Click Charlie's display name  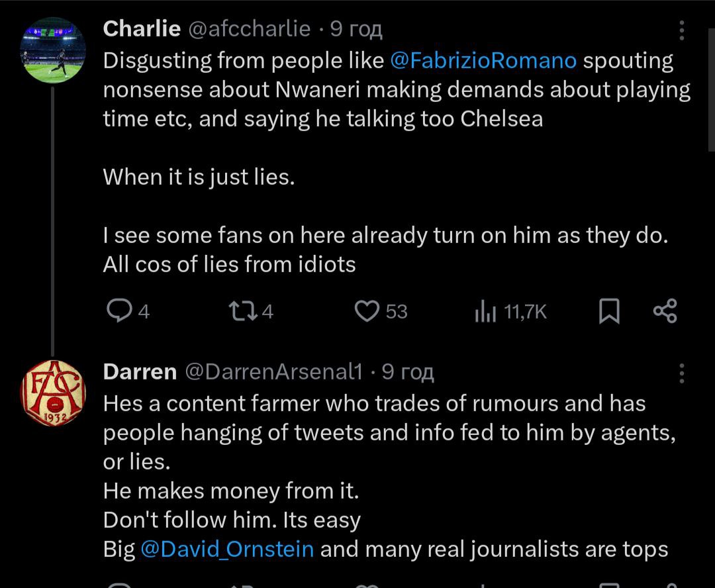point(142,28)
